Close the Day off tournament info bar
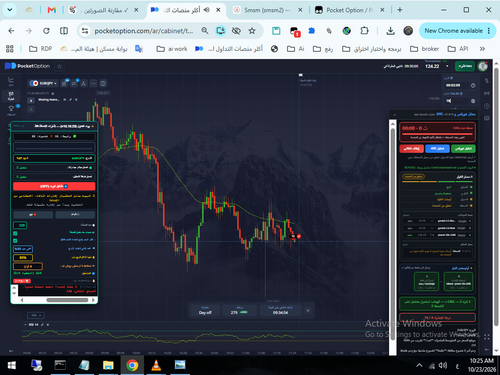 [x=308, y=311]
